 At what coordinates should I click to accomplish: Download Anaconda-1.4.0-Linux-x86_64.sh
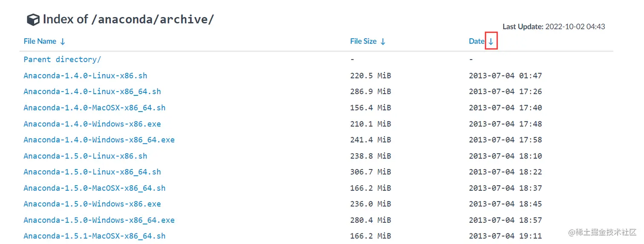click(92, 92)
